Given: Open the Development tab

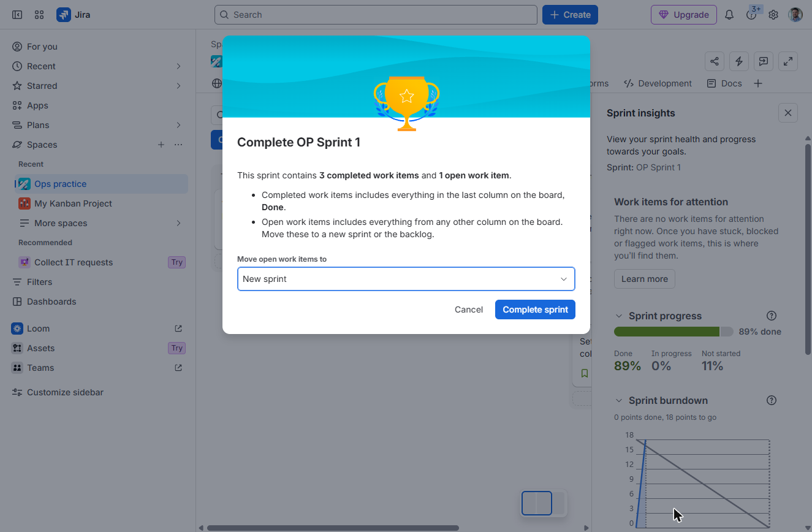Looking at the screenshot, I should (x=658, y=83).
